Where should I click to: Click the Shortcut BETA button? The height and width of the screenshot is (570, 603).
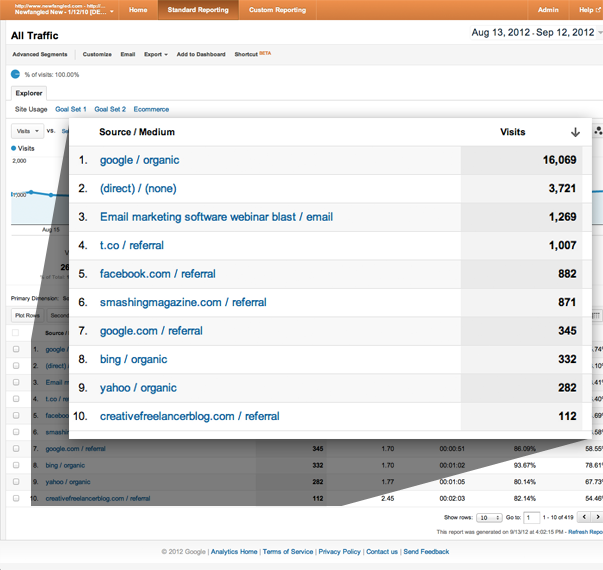coord(253,54)
